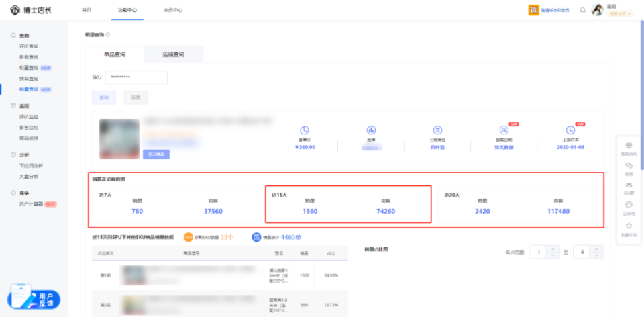
Task: Increase the ranking range start value
Action: [553, 248]
